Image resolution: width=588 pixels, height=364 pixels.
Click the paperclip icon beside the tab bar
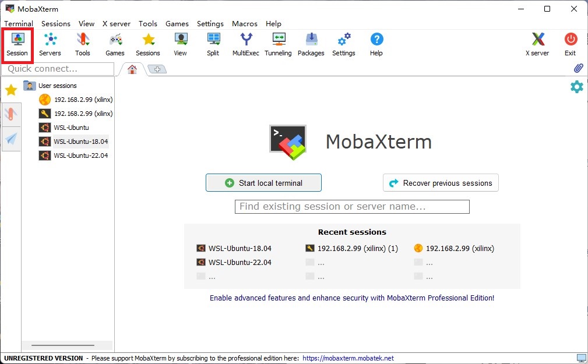pos(578,68)
